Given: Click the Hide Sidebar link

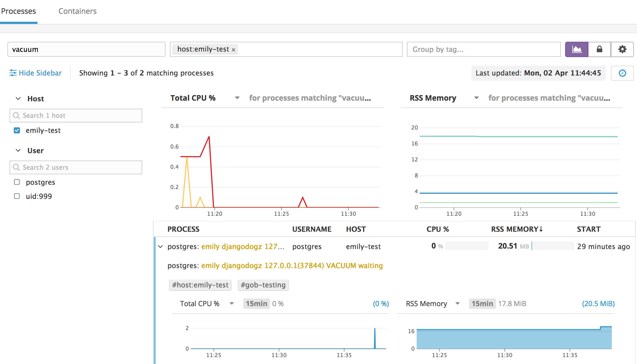Looking at the screenshot, I should click(x=40, y=73).
